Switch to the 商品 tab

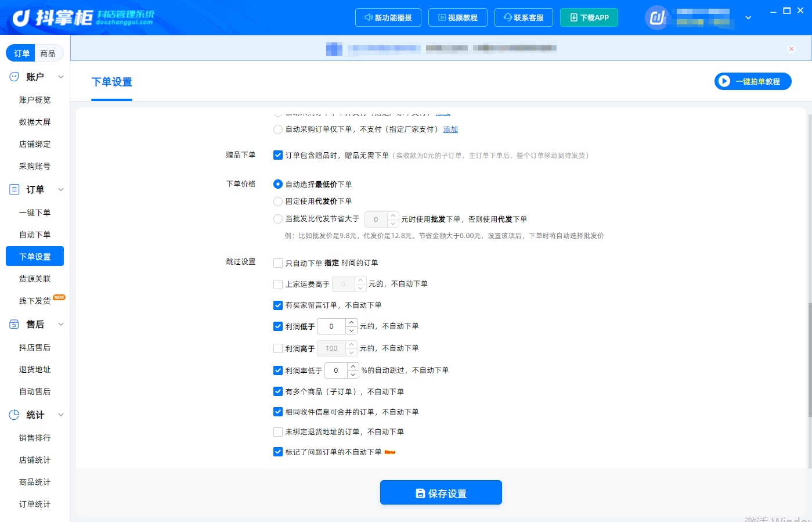click(x=48, y=53)
